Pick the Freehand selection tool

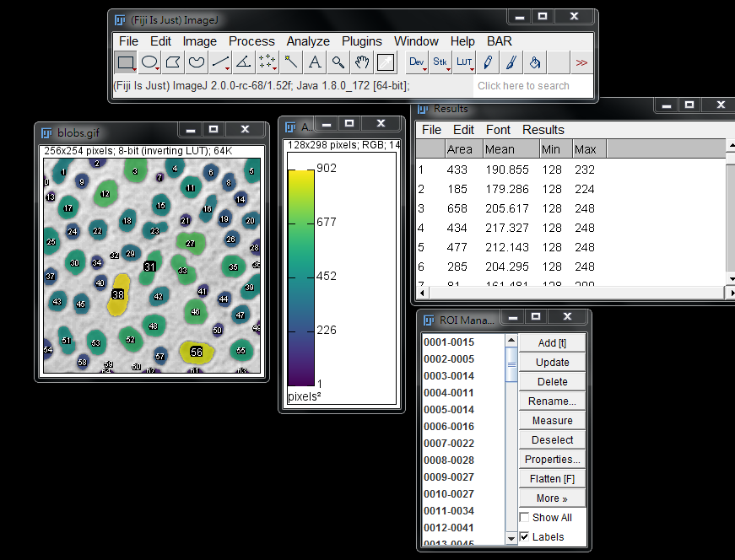point(197,62)
